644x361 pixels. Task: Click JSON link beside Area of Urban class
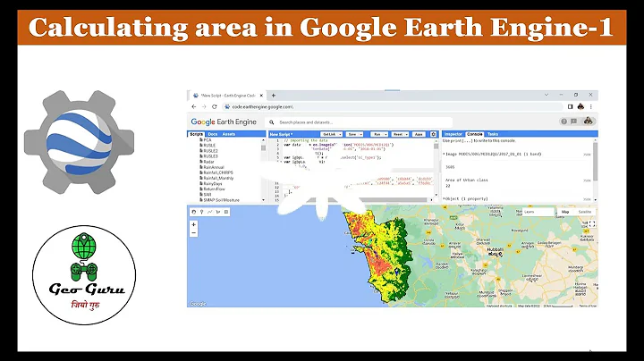pyautogui.click(x=587, y=180)
